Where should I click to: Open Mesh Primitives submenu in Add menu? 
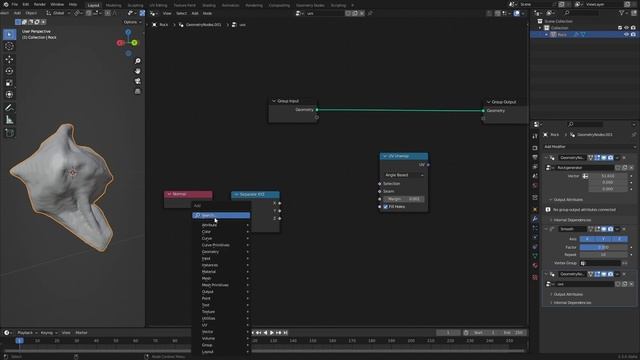222,285
